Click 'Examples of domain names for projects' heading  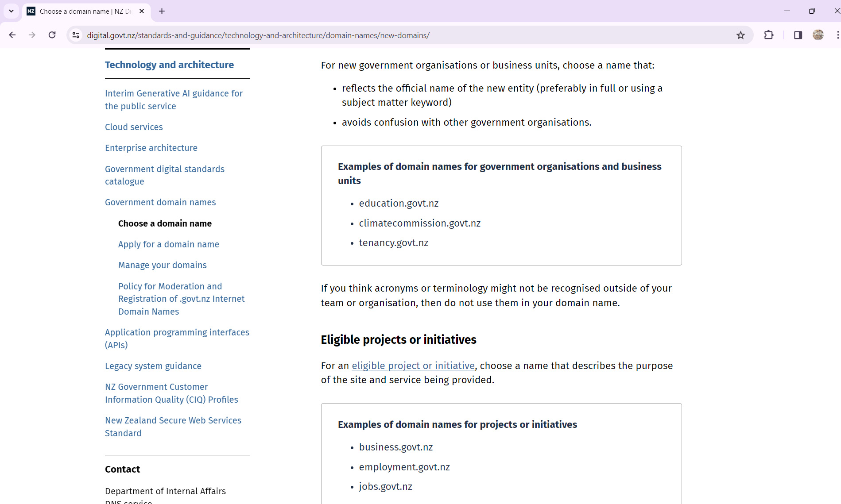tap(457, 424)
